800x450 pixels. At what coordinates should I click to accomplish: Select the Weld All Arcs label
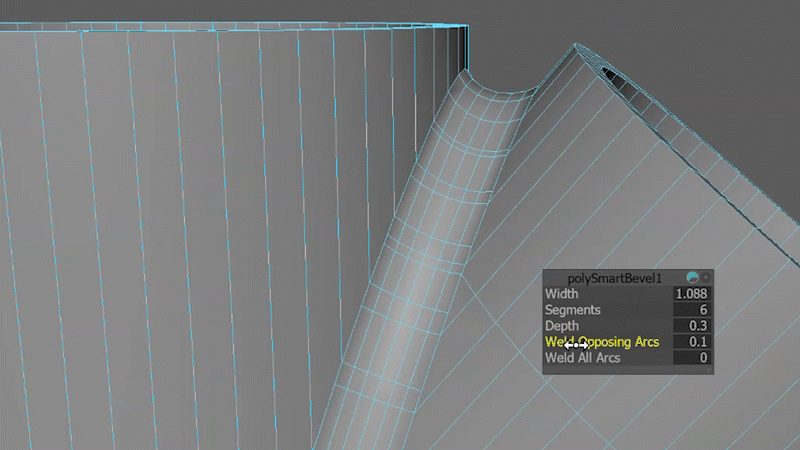coord(583,358)
